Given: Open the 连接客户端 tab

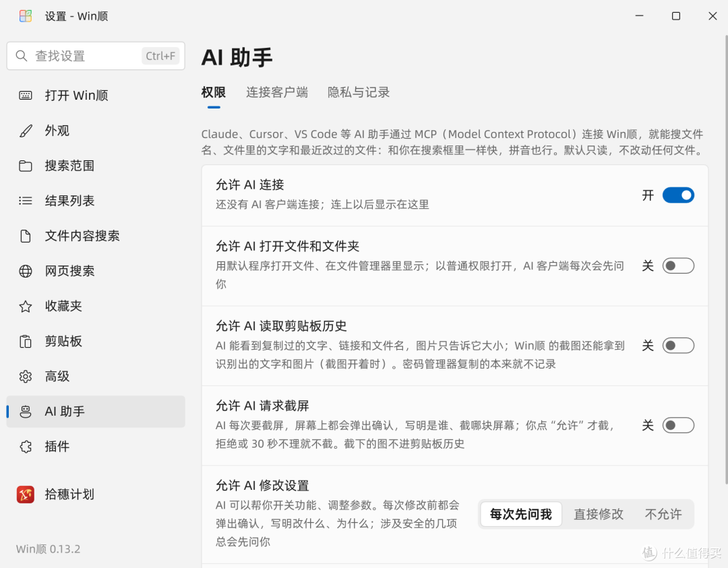Looking at the screenshot, I should [x=277, y=92].
